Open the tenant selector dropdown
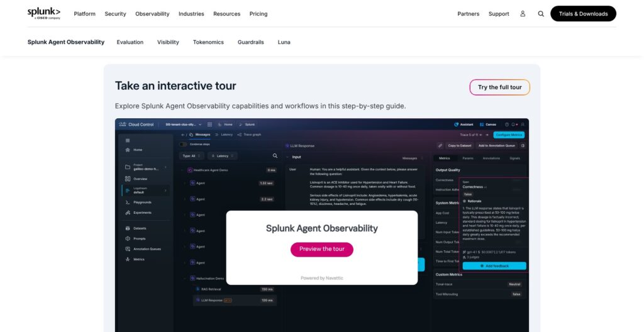 184,124
